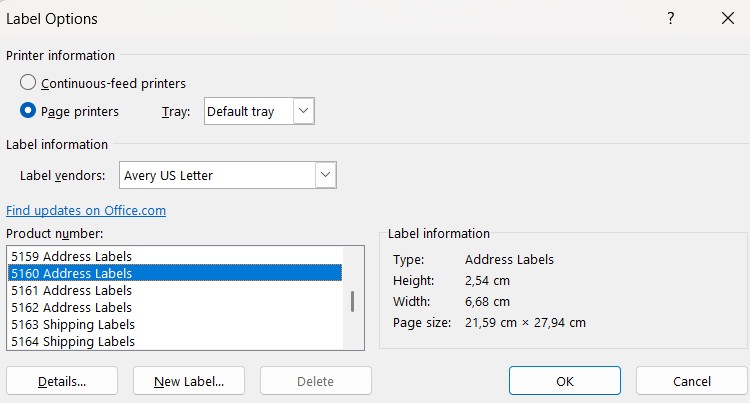Viewport: 750px width, 403px height.
Task: Click the highlighted 5160 Address Labels entry
Action: coord(72,273)
